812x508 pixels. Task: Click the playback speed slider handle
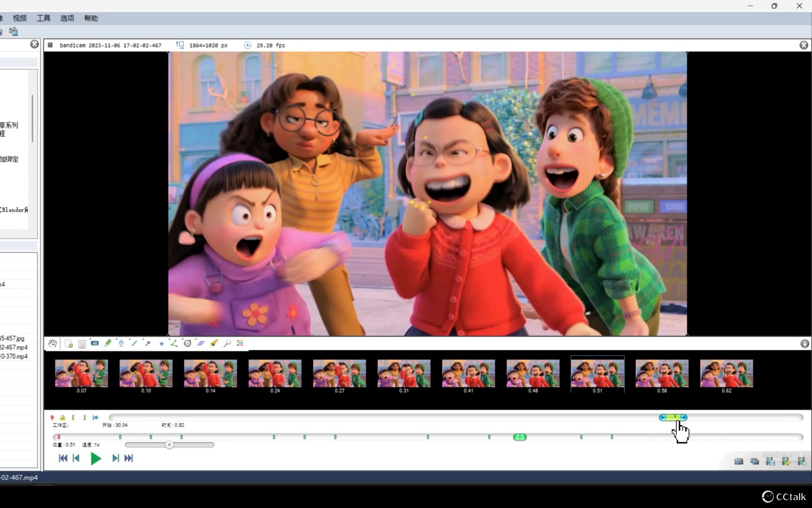pyautogui.click(x=169, y=445)
